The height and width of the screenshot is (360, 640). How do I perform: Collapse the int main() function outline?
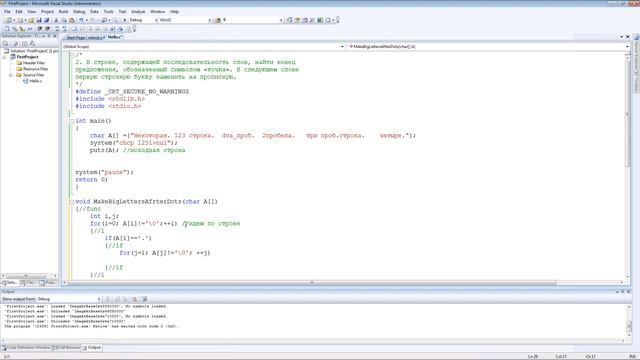(71, 121)
